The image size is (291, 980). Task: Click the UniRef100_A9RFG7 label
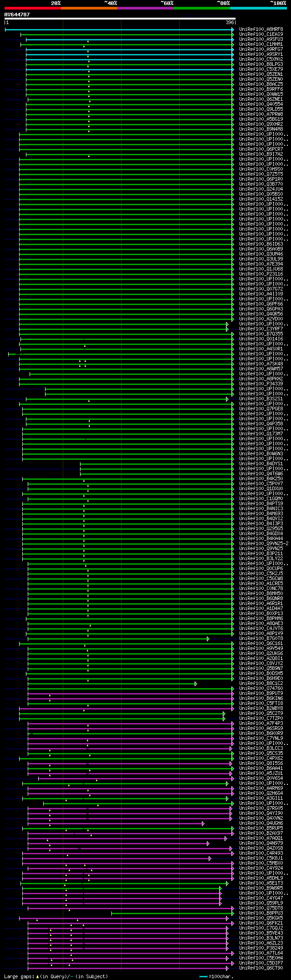(x=261, y=49)
